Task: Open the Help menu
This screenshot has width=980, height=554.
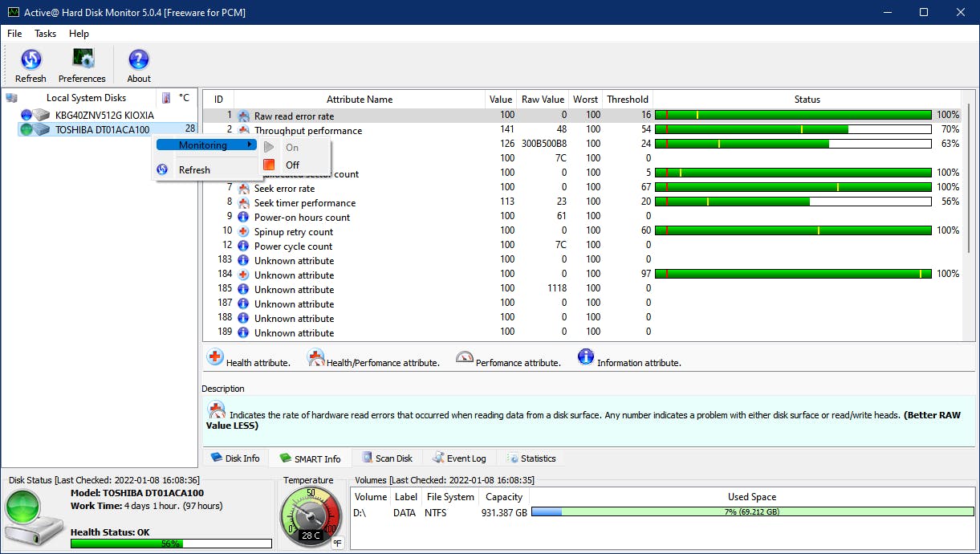Action: (x=79, y=34)
